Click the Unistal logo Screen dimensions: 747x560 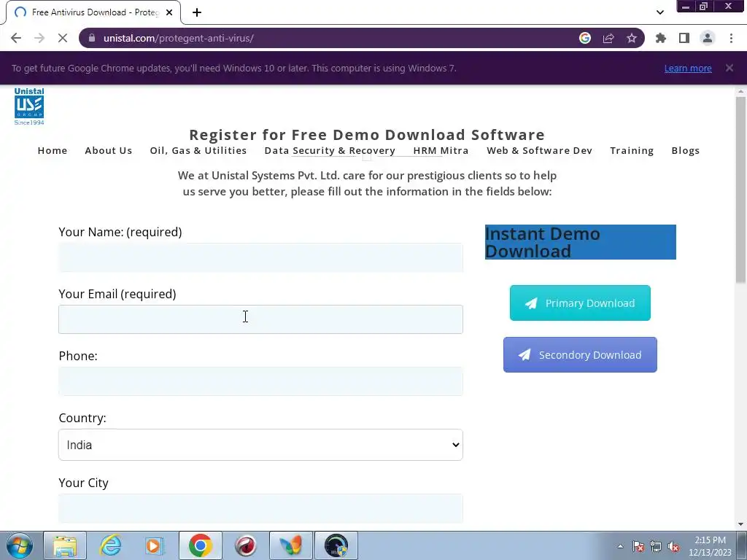pos(29,106)
